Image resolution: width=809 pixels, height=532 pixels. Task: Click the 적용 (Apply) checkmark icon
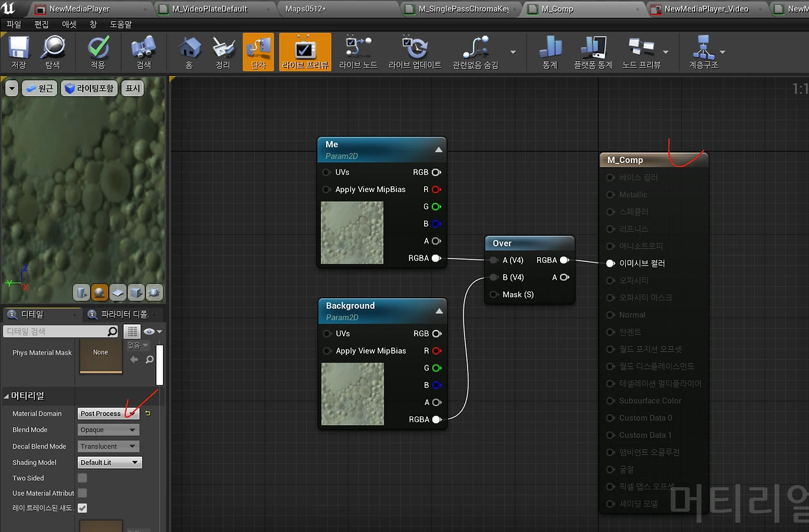coord(98,52)
